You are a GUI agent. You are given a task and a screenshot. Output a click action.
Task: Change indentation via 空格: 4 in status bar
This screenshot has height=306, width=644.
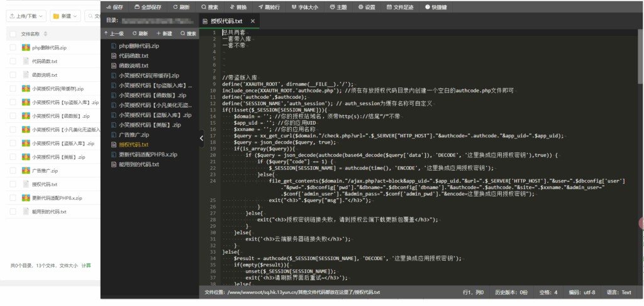tap(548, 292)
